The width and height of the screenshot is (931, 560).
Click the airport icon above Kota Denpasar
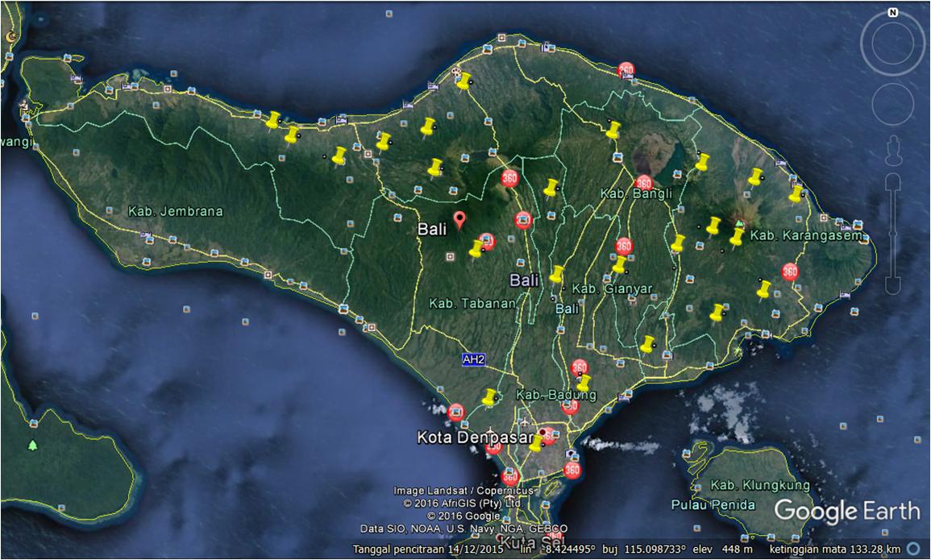pos(526,422)
